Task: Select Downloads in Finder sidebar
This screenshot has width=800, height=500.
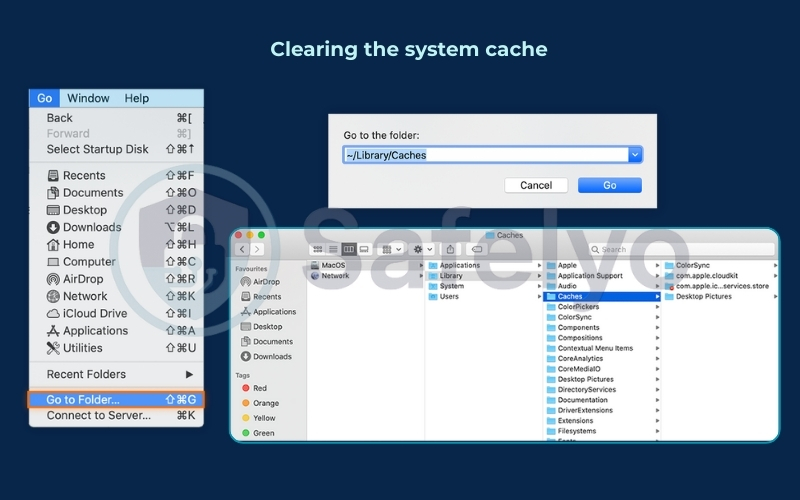Action: [272, 357]
